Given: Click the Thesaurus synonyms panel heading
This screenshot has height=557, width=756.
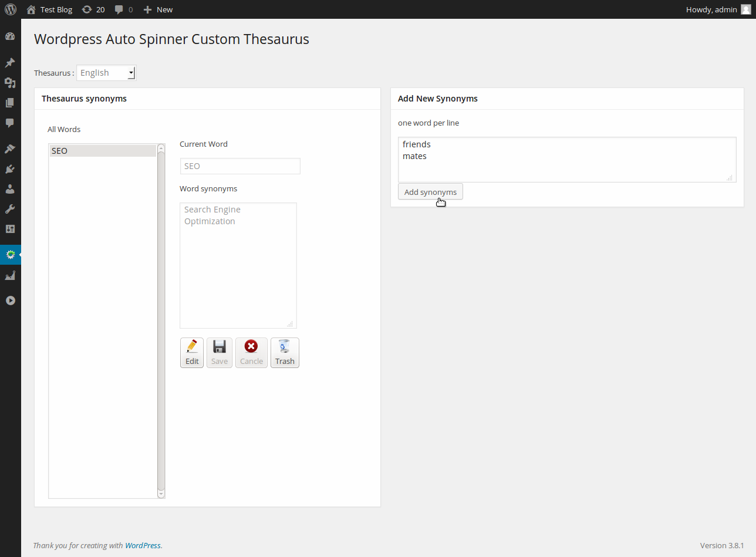Looking at the screenshot, I should (84, 99).
